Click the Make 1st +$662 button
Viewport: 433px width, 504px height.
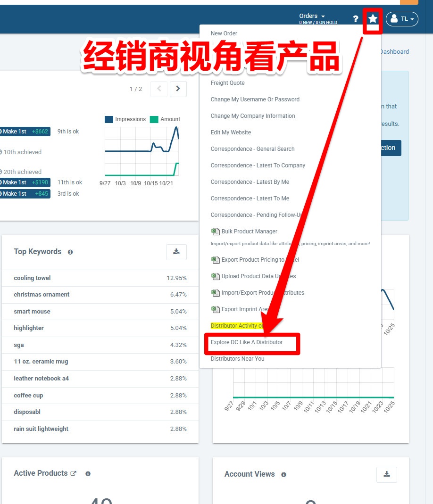tap(25, 132)
